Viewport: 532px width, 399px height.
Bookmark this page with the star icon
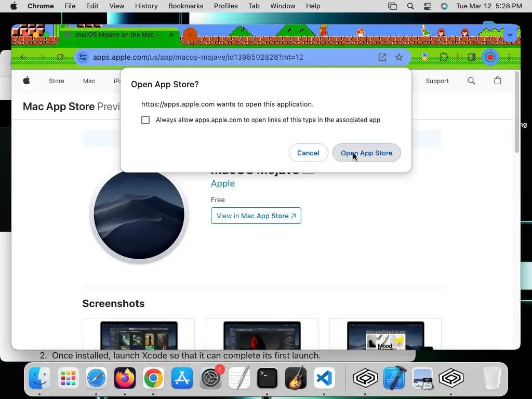click(x=399, y=57)
